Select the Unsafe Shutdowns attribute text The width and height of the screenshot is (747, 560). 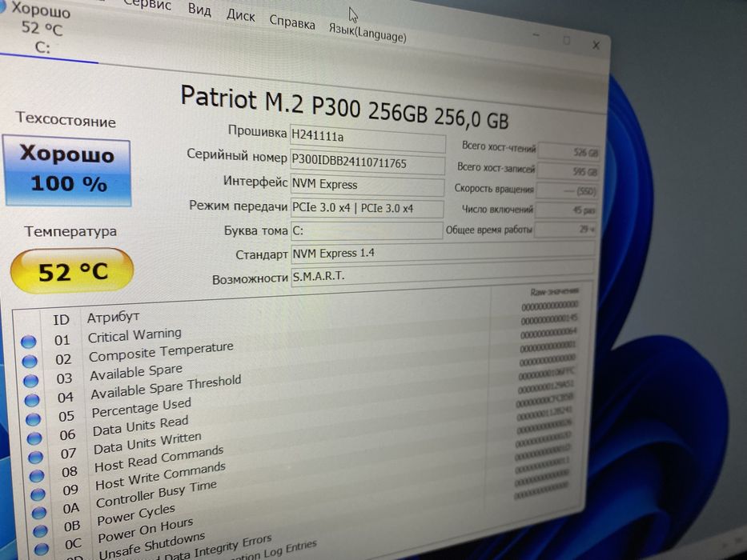pyautogui.click(x=152, y=546)
